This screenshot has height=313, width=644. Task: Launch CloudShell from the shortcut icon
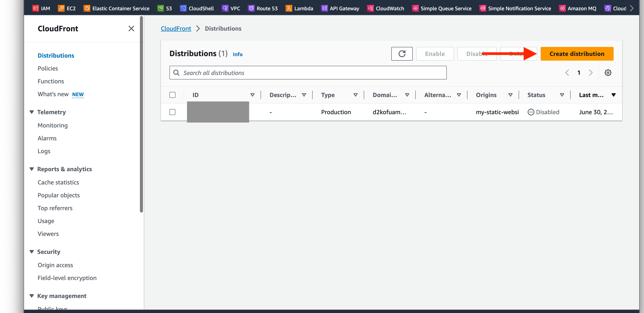click(x=183, y=8)
